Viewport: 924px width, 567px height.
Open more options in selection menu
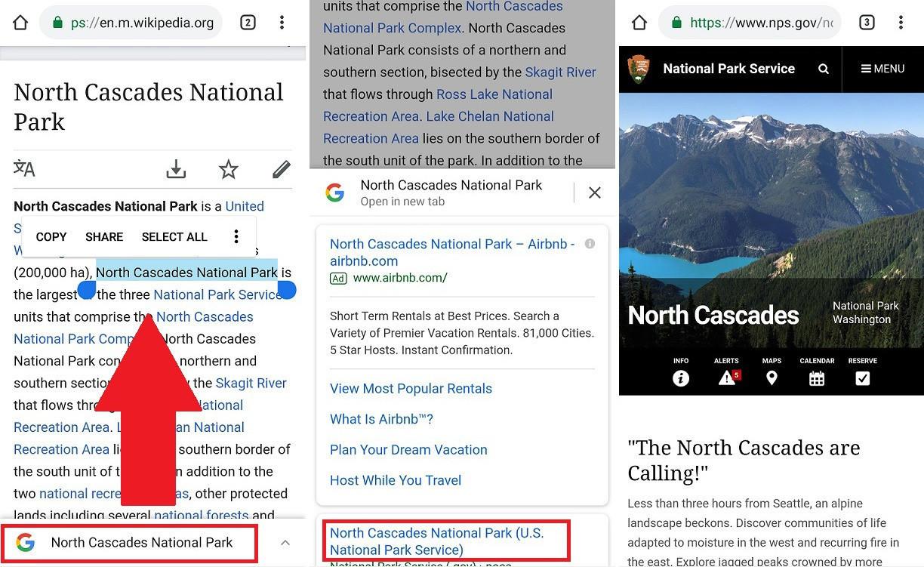[236, 237]
